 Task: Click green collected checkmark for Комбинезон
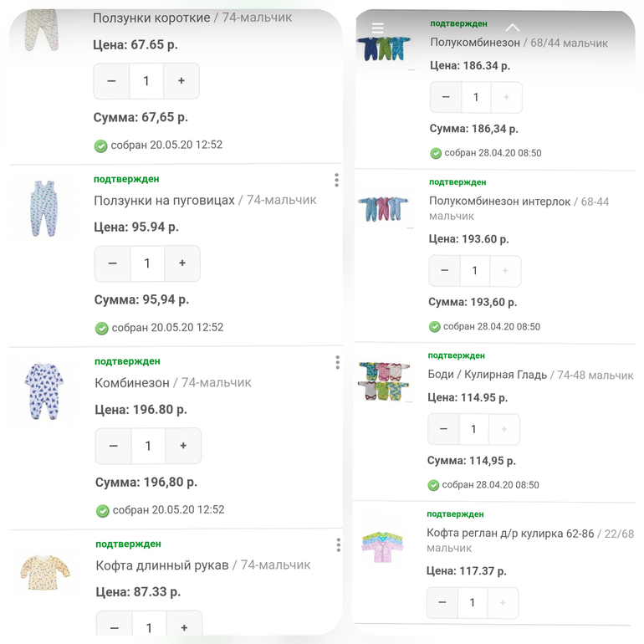[x=102, y=510]
